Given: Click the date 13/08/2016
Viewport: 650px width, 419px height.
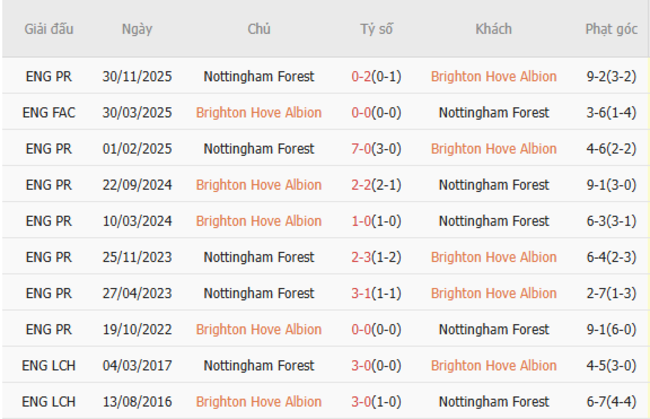Looking at the screenshot, I should click(x=137, y=401).
